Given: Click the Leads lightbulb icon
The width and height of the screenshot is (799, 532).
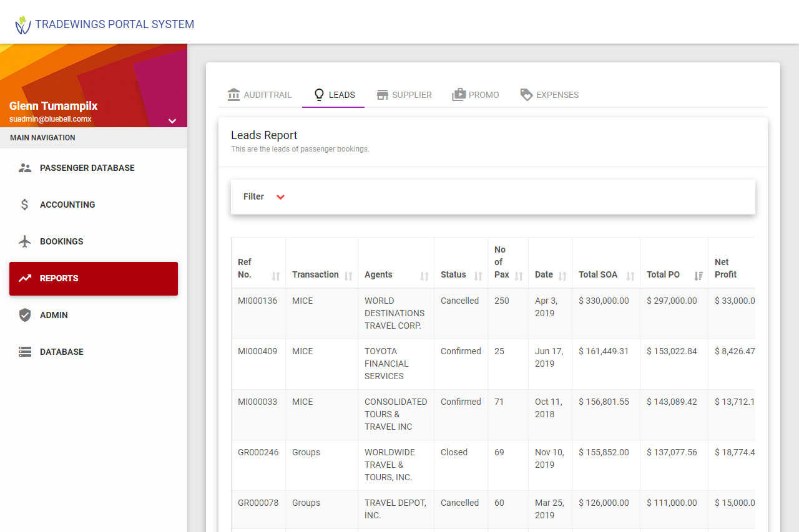Looking at the screenshot, I should click(319, 95).
